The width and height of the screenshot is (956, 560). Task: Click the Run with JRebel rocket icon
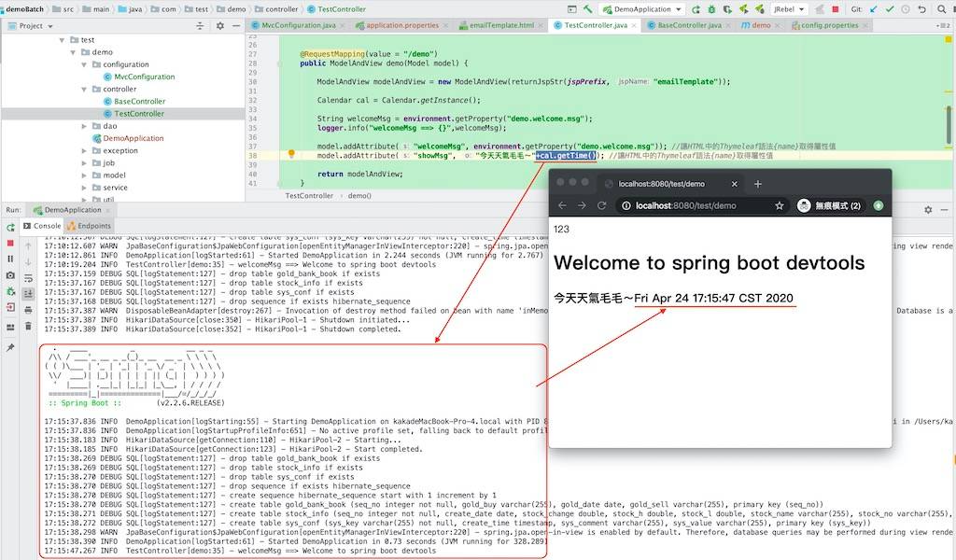point(743,9)
